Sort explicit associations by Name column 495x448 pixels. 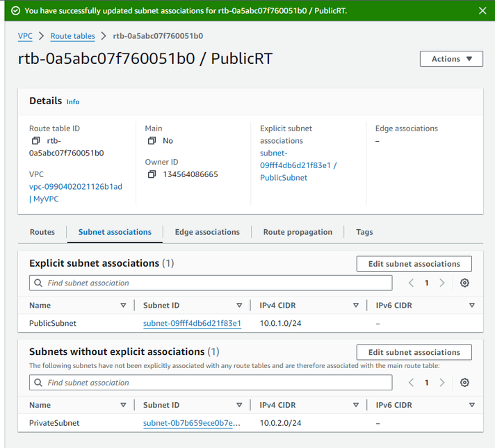coord(123,306)
